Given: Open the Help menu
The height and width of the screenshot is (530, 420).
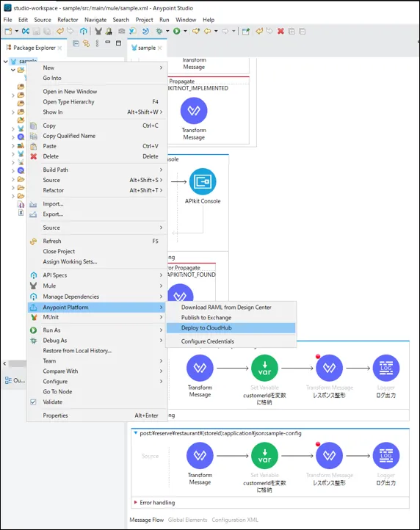Looking at the screenshot, I should point(209,20).
